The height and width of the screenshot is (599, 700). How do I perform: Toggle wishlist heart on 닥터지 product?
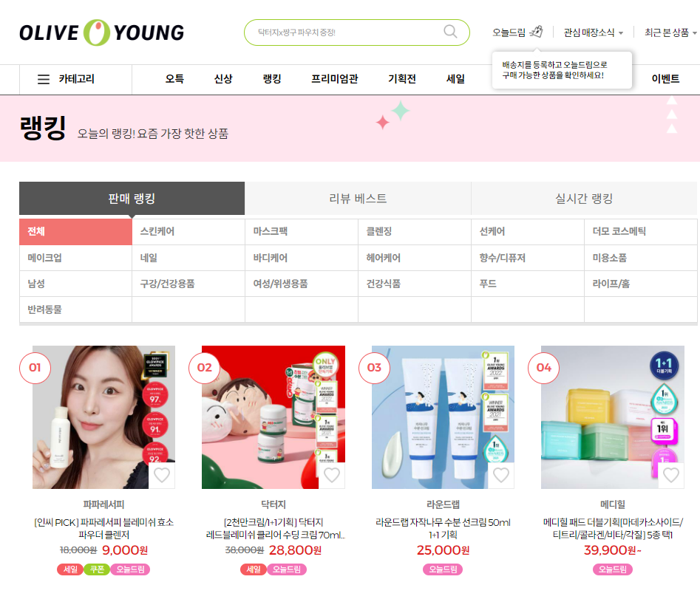(x=332, y=475)
